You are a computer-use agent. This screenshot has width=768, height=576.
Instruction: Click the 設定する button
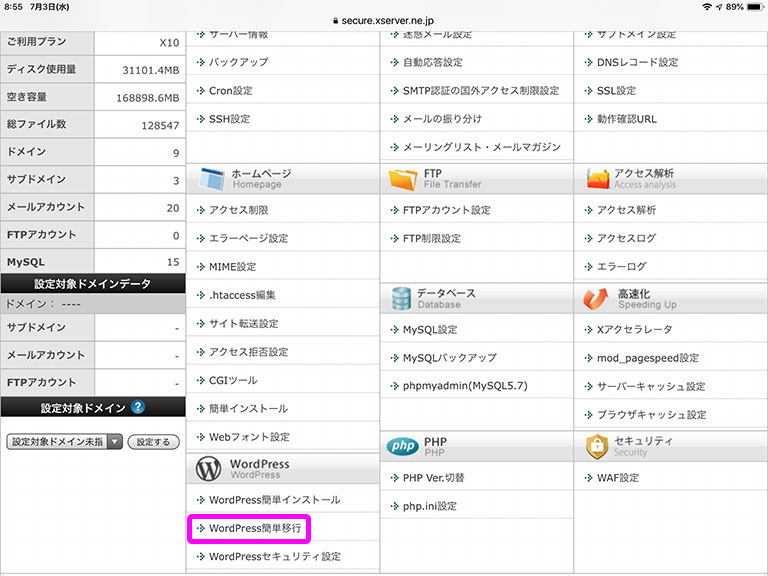153,442
